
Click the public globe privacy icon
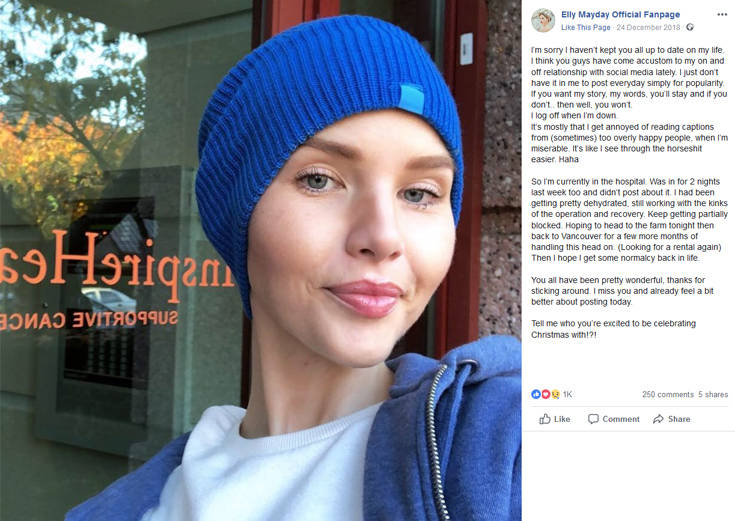690,28
